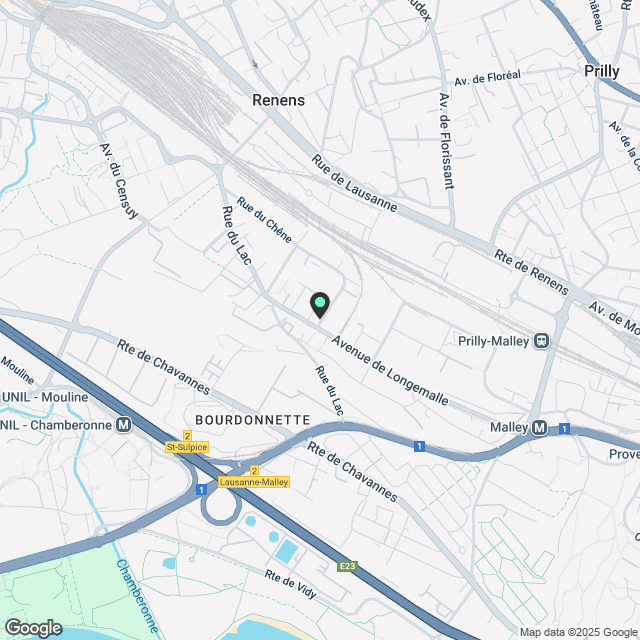Click the E23 highway shield
640x640 pixels.
coord(347,566)
